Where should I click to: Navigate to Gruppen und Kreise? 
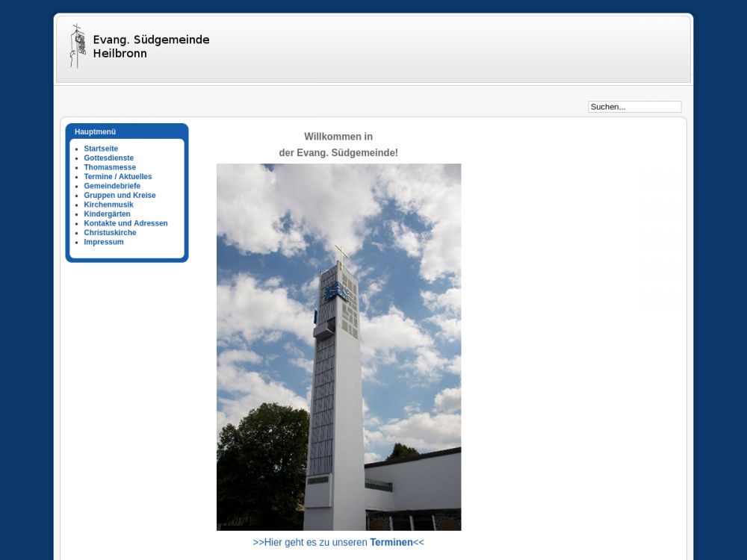(120, 196)
